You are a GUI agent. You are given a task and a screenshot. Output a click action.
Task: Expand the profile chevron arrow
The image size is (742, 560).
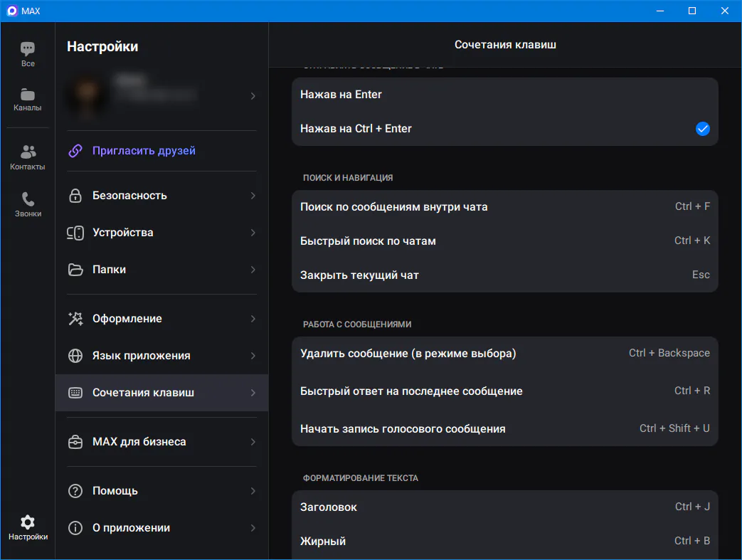253,96
